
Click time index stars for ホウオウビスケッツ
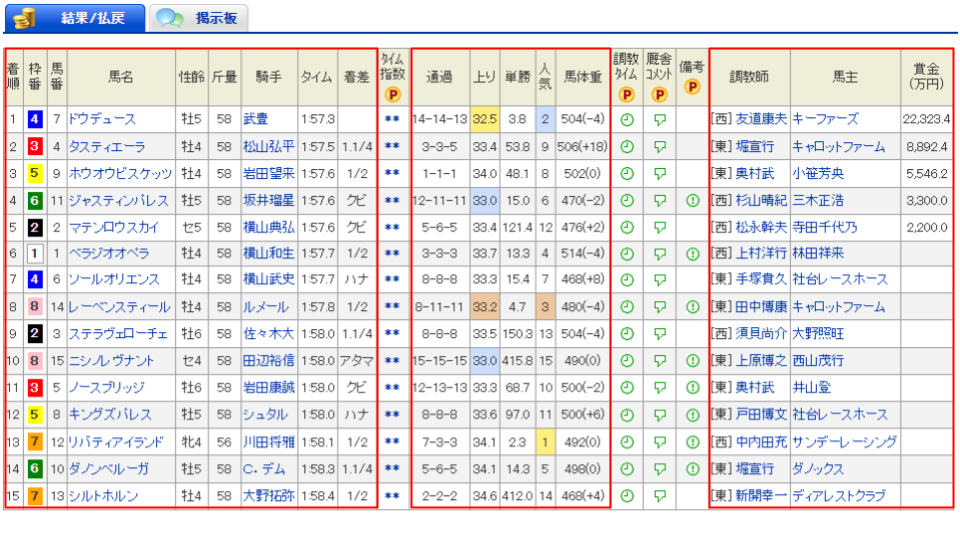click(x=392, y=173)
